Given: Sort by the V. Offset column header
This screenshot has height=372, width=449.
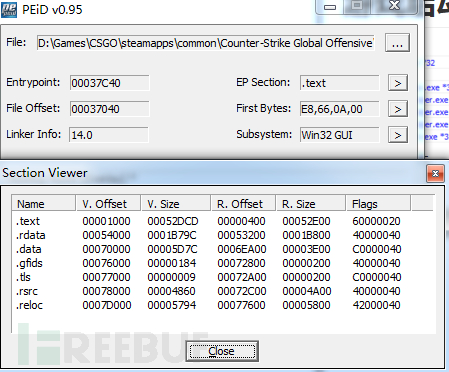Looking at the screenshot, I should coord(108,204).
